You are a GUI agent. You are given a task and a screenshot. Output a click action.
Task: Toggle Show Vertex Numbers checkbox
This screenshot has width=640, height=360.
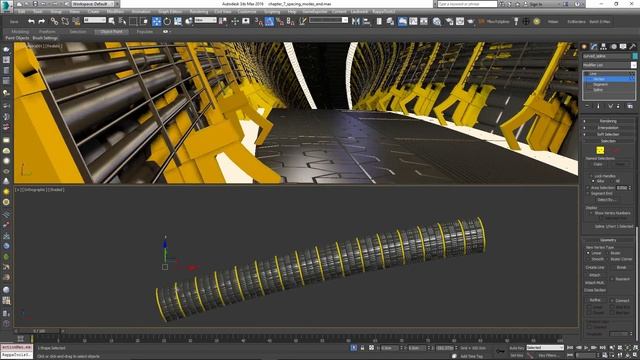[x=591, y=213]
